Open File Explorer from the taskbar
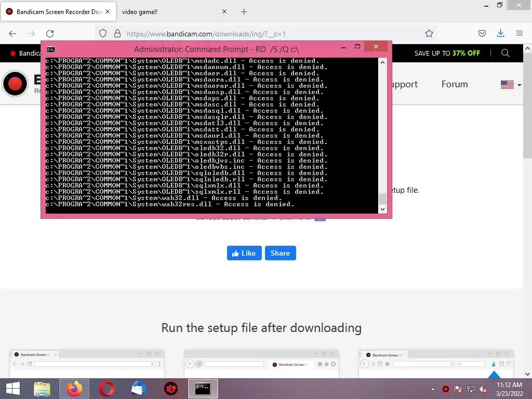 point(42,389)
